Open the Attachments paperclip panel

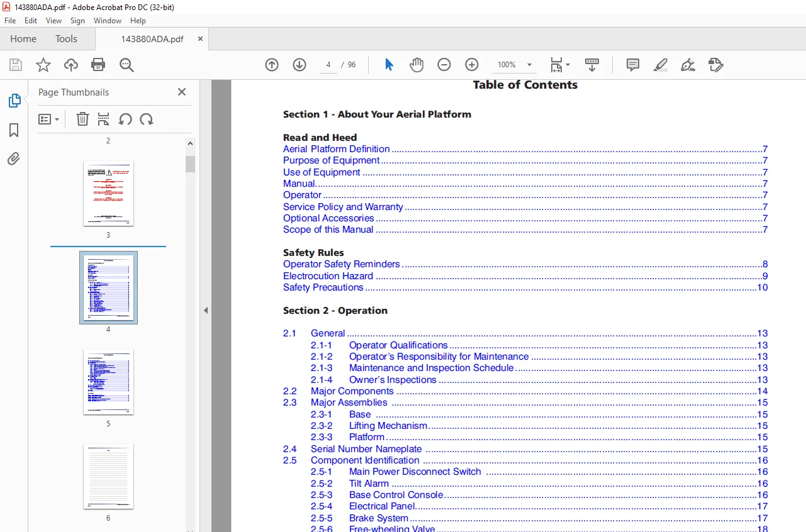[14, 159]
